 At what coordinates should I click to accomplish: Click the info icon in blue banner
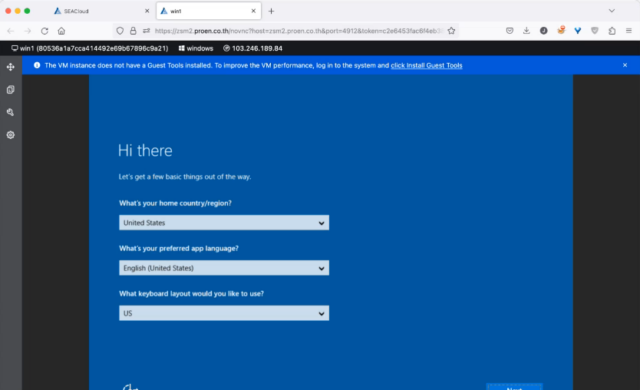point(37,65)
